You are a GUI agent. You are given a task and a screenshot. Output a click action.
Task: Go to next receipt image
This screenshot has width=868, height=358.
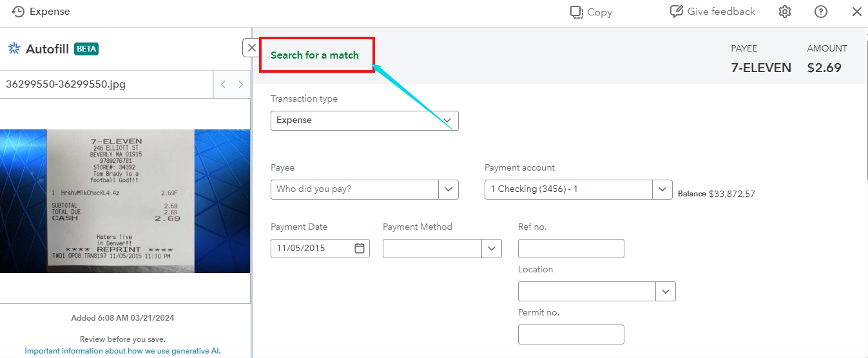[241, 84]
